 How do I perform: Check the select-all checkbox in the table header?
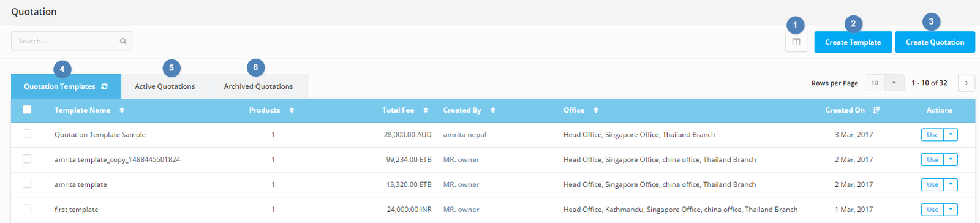[27, 110]
